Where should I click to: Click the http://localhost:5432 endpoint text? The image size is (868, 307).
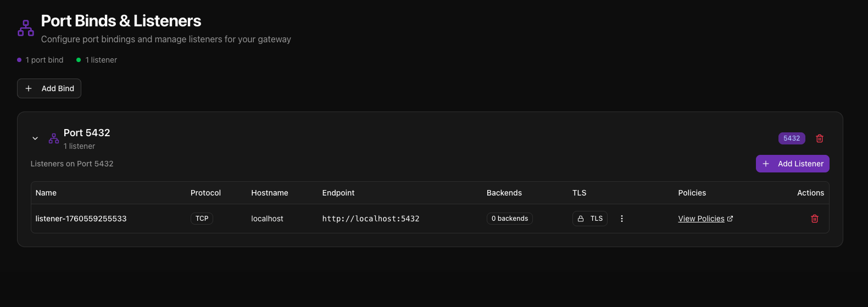371,219
